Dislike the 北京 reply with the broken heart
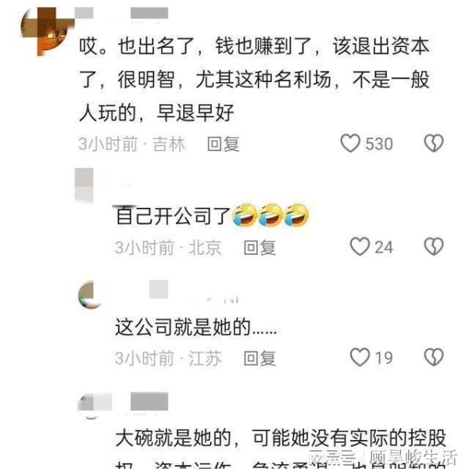The height and width of the screenshot is (476, 469). 434,246
